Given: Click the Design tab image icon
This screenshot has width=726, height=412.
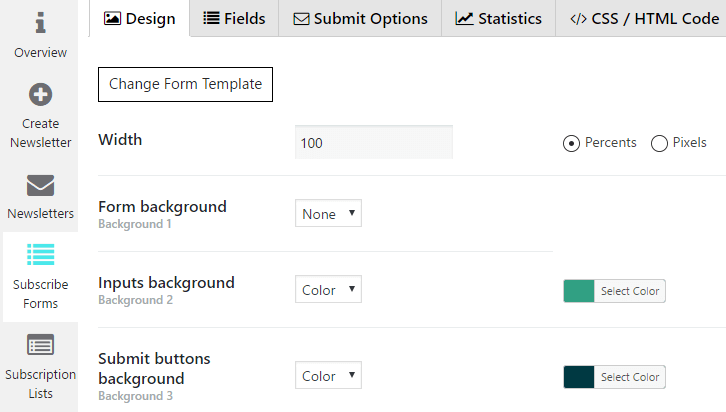Looking at the screenshot, I should click(112, 19).
